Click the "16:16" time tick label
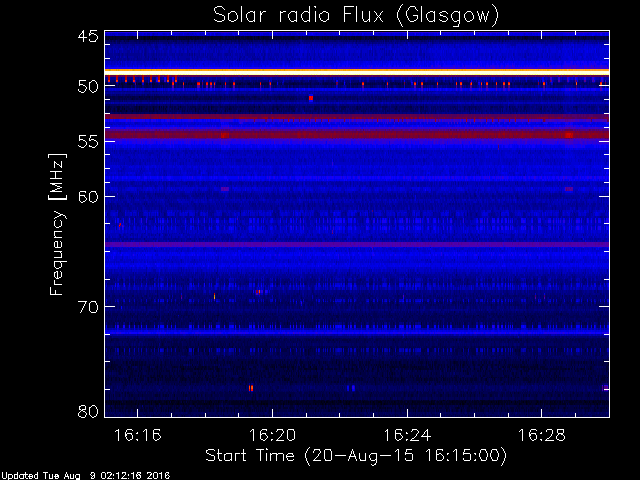Image resolution: width=640 pixels, height=480 pixels. tap(138, 435)
